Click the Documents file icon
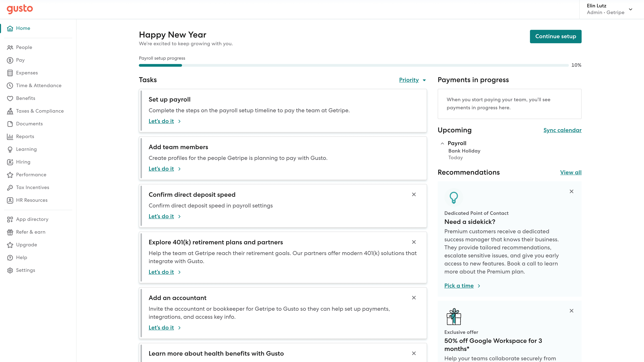 [x=10, y=124]
